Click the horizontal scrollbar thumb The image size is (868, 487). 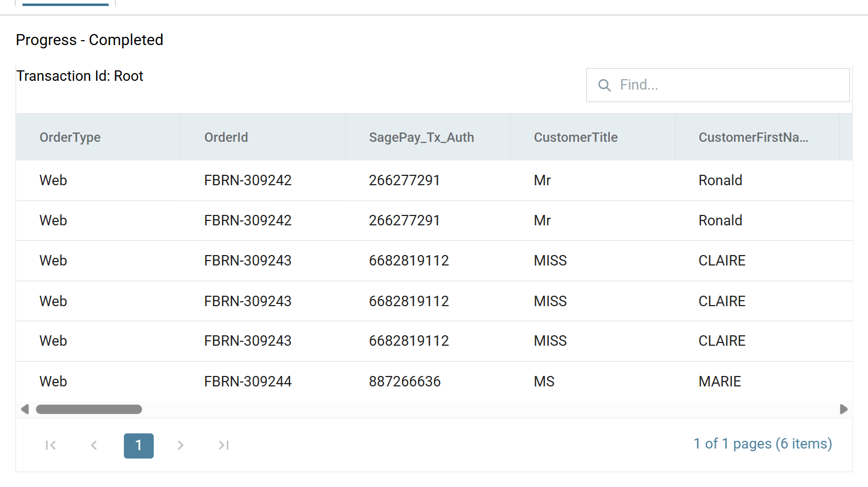pos(89,409)
